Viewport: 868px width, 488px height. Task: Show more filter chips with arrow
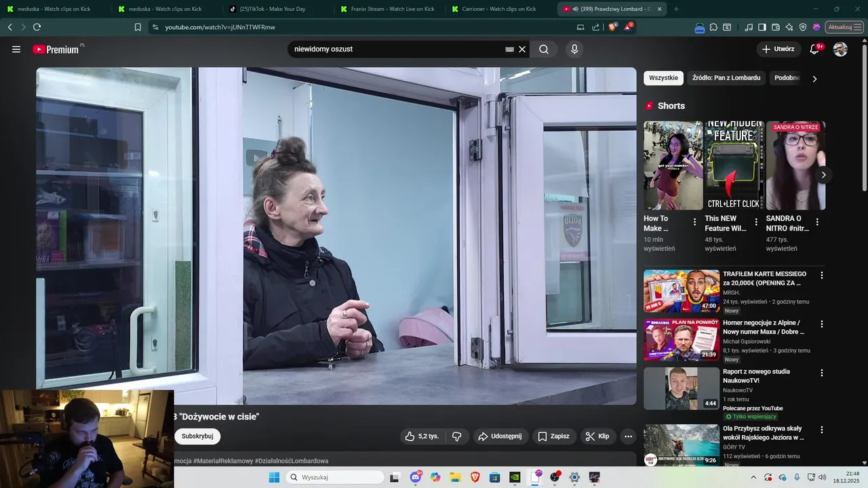814,79
